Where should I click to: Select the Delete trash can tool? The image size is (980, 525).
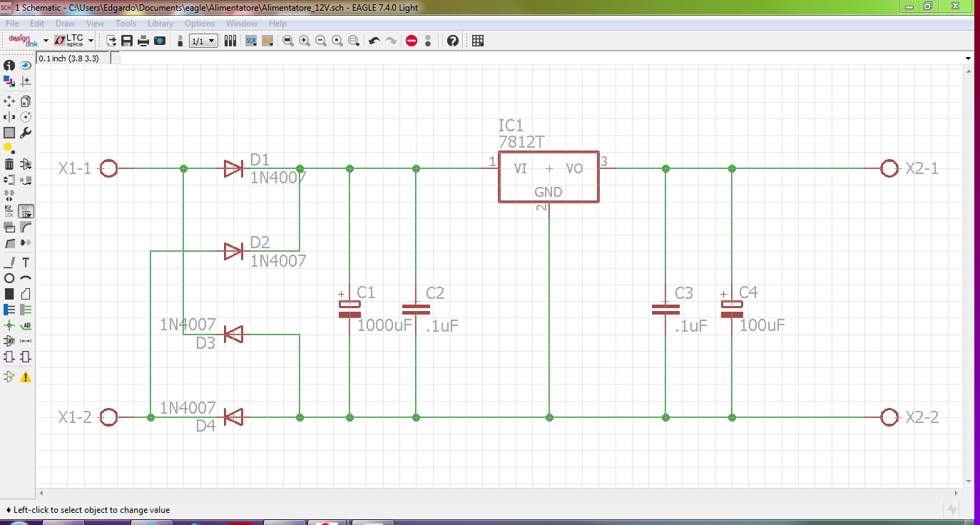tap(9, 164)
